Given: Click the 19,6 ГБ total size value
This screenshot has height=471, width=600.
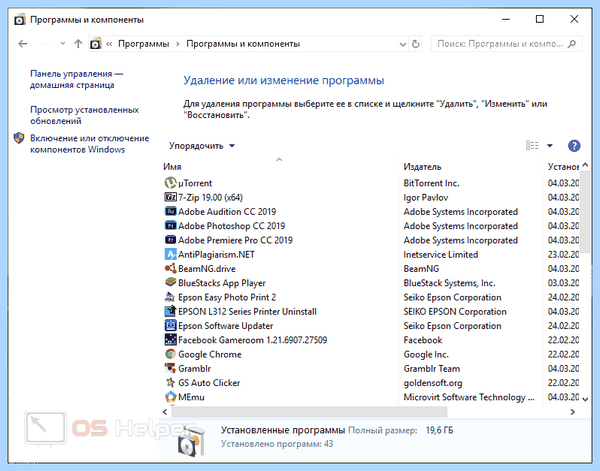Looking at the screenshot, I should [439, 430].
